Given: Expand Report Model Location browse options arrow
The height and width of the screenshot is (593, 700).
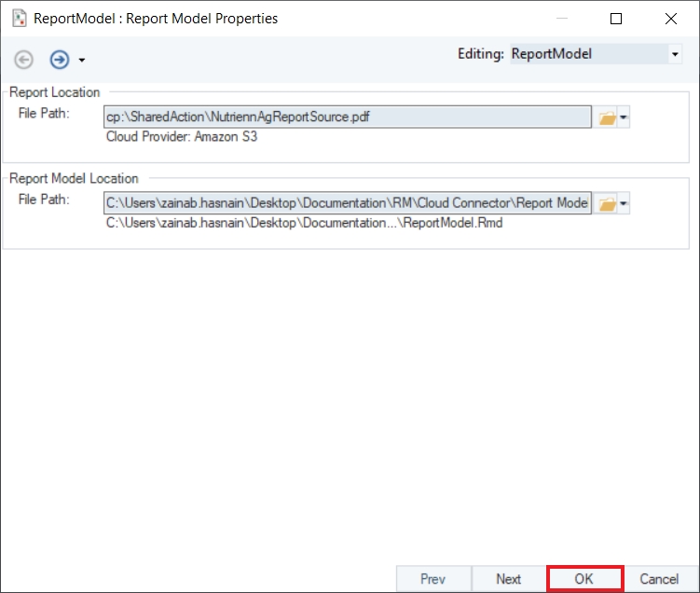Looking at the screenshot, I should (625, 204).
